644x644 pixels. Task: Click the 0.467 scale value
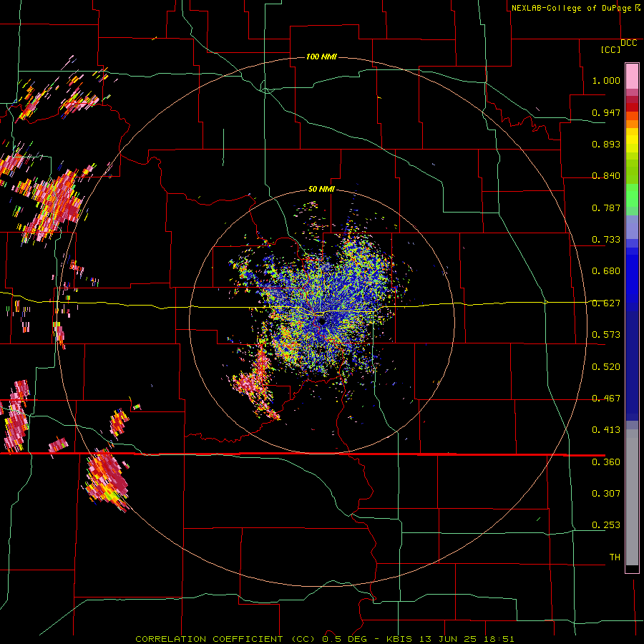pyautogui.click(x=606, y=399)
